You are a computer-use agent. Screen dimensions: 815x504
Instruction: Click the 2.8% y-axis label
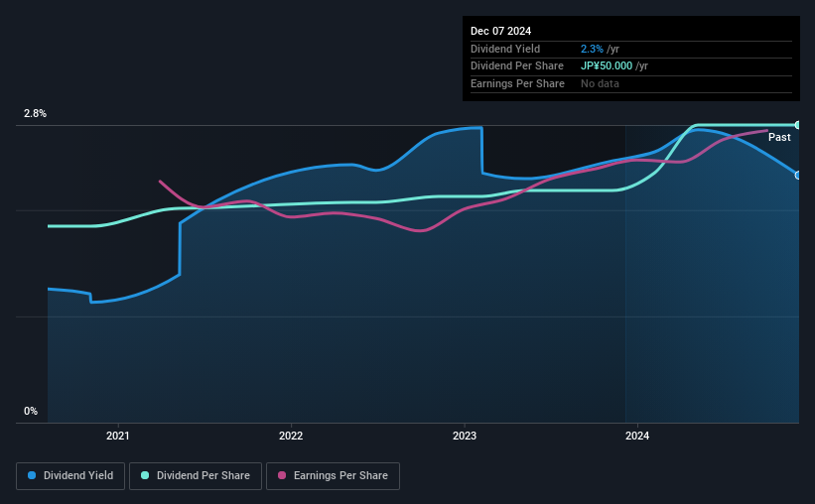(x=36, y=114)
